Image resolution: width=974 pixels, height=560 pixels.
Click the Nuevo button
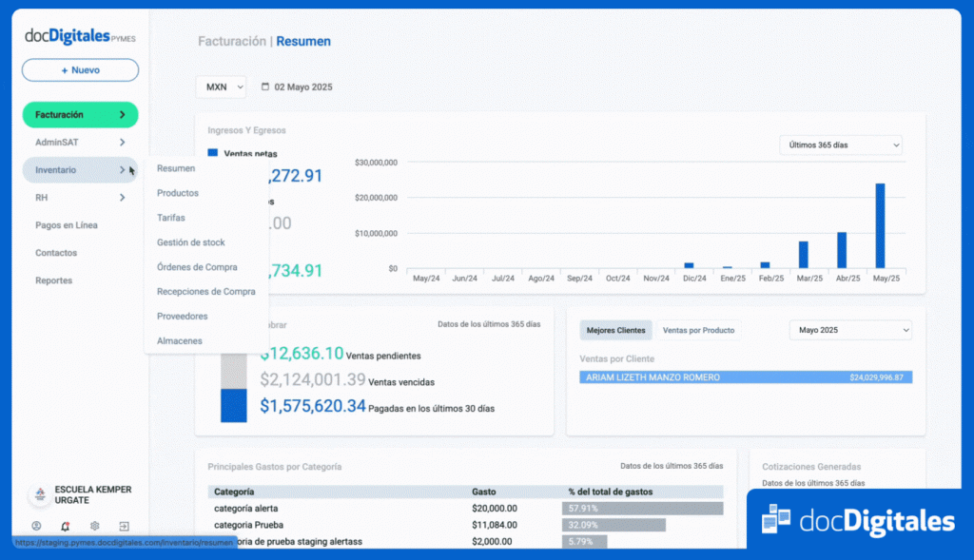80,70
